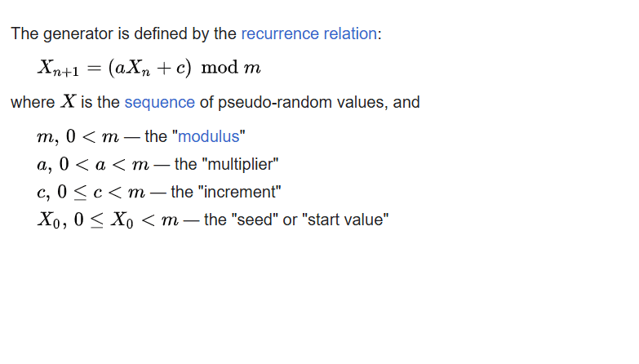Click the '0 ≤ c < m' inequality

101,192
